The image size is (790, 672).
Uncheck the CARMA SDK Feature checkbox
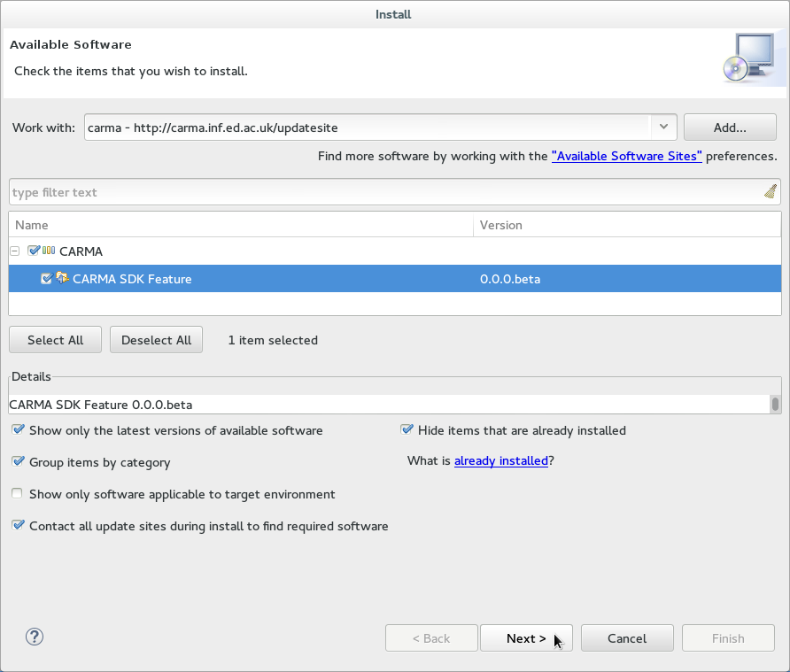click(x=46, y=279)
